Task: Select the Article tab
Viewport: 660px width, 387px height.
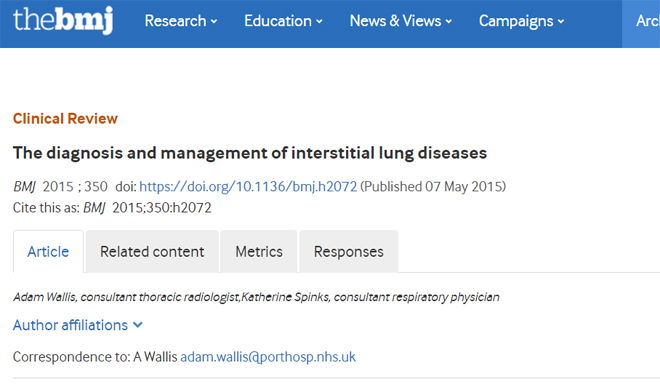Action: coord(48,251)
